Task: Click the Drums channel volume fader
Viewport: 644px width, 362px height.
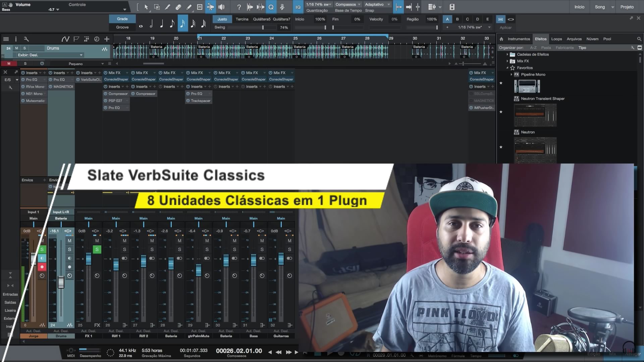Action: [61, 282]
